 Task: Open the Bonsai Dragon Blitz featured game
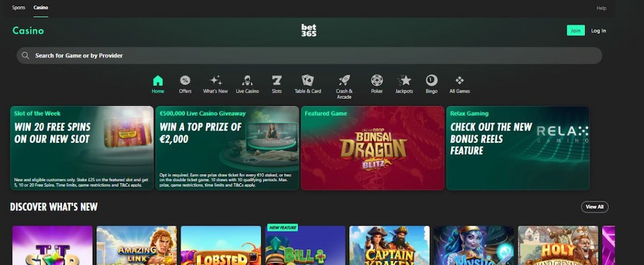(x=373, y=148)
